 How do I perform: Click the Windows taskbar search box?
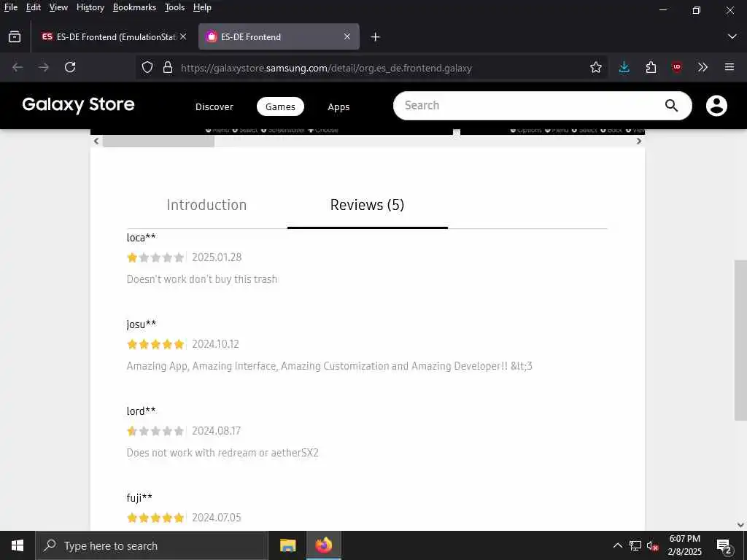click(152, 545)
